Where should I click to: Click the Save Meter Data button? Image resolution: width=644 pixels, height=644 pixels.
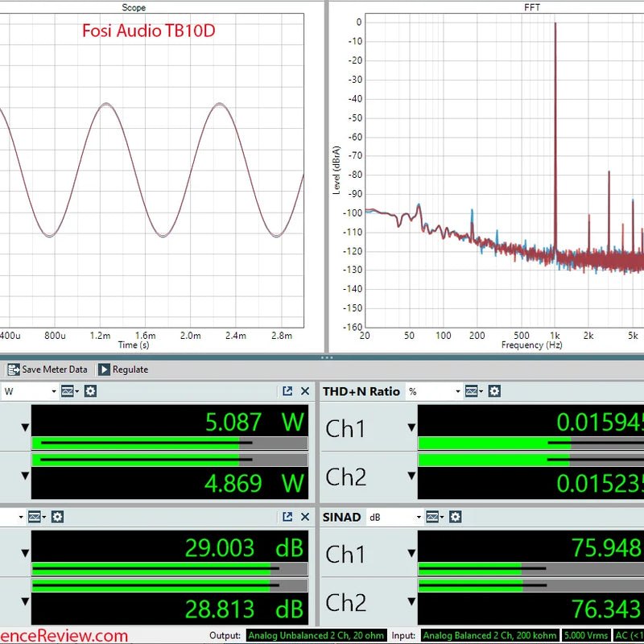coord(47,369)
